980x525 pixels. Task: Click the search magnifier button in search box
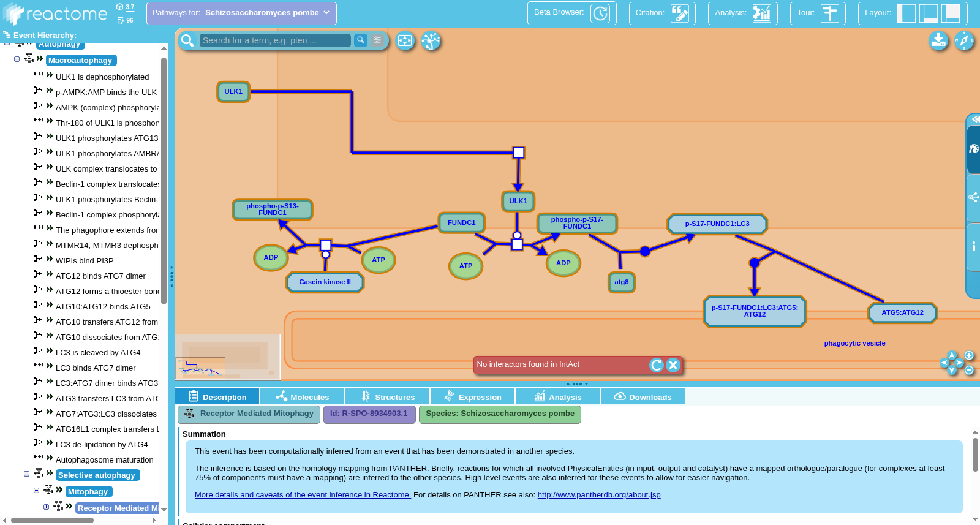[x=361, y=40]
